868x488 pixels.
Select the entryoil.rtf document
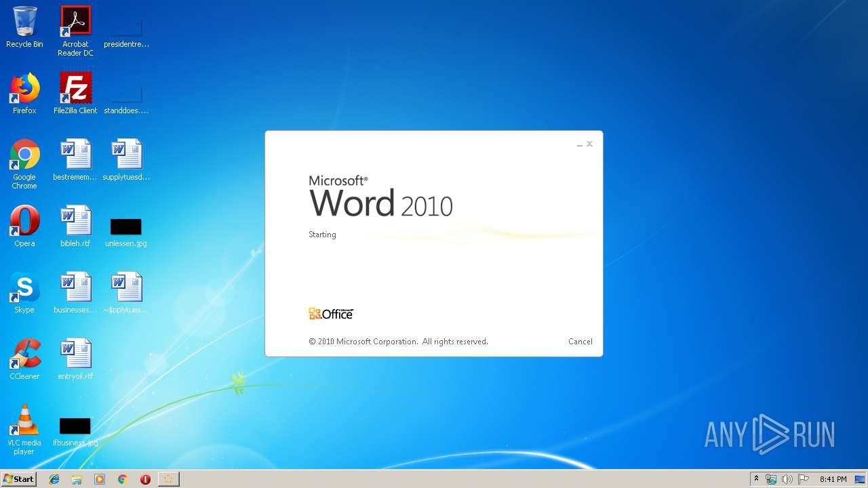(x=75, y=359)
